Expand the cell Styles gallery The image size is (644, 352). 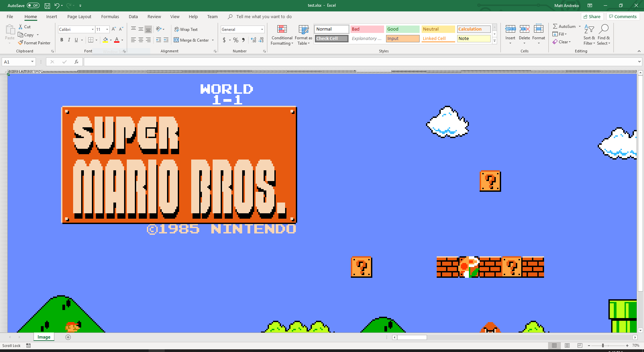(494, 41)
